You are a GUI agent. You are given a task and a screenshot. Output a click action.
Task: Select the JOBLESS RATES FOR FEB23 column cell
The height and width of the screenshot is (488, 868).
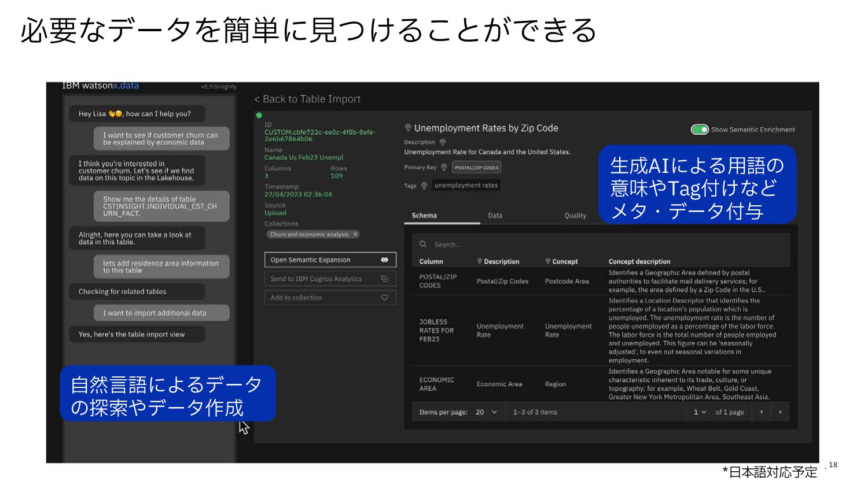tap(436, 331)
